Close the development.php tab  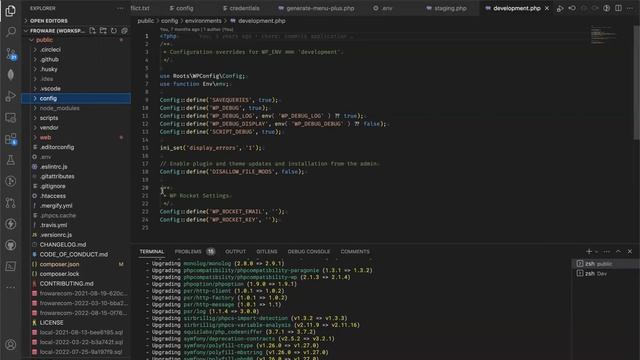tap(547, 8)
